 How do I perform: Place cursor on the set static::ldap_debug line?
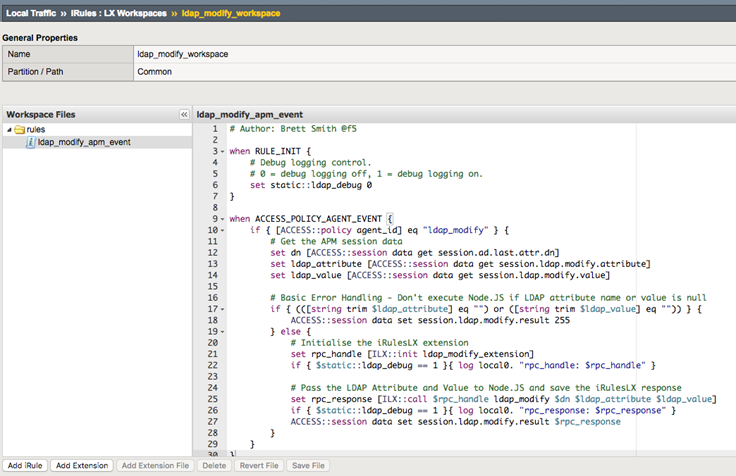(x=311, y=185)
